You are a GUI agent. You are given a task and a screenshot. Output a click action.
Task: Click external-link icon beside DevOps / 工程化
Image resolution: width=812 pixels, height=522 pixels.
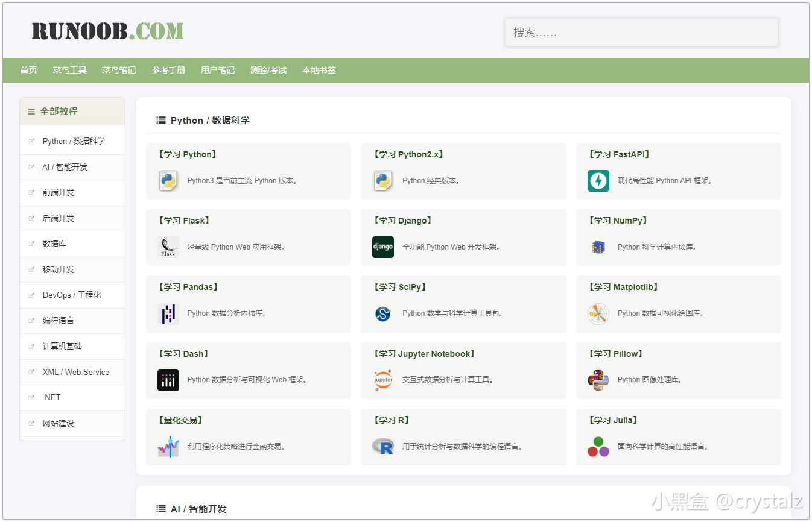click(x=31, y=295)
